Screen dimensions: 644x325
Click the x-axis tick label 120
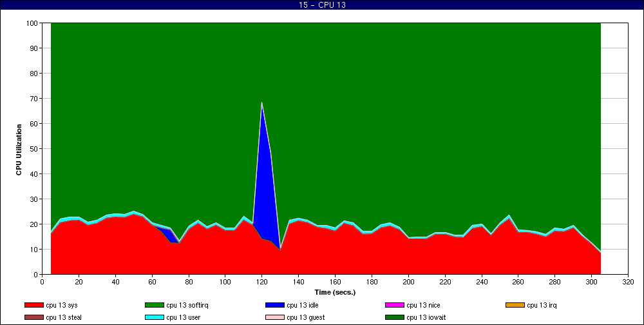click(261, 282)
